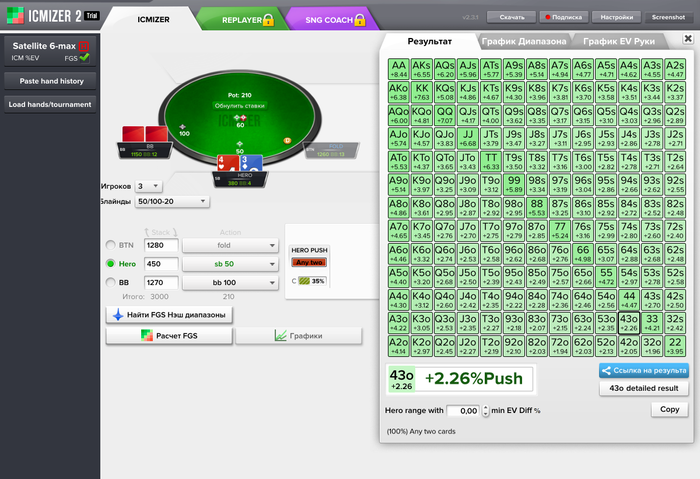This screenshot has width=700, height=479.
Task: Click Hero's 4 of hearts card
Action: pos(227,163)
